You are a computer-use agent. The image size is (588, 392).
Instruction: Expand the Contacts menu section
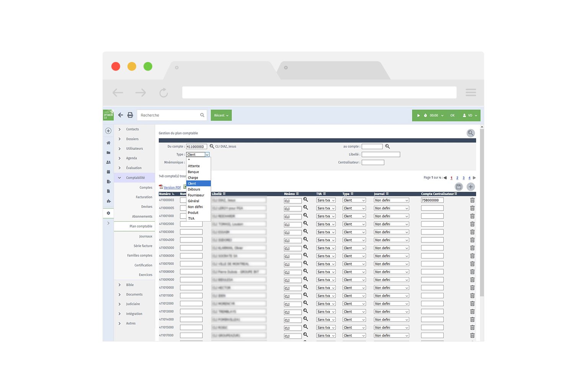point(132,129)
